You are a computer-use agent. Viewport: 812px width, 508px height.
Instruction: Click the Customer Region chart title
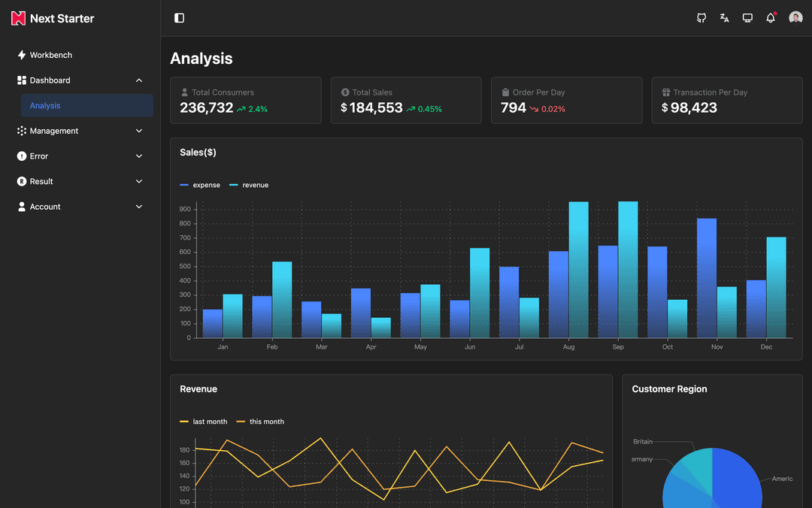pos(669,389)
